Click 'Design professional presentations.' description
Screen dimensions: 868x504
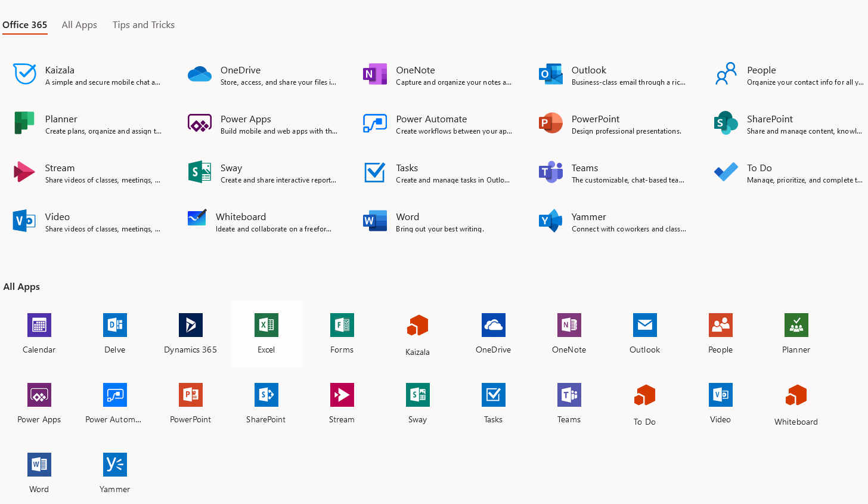coord(627,131)
